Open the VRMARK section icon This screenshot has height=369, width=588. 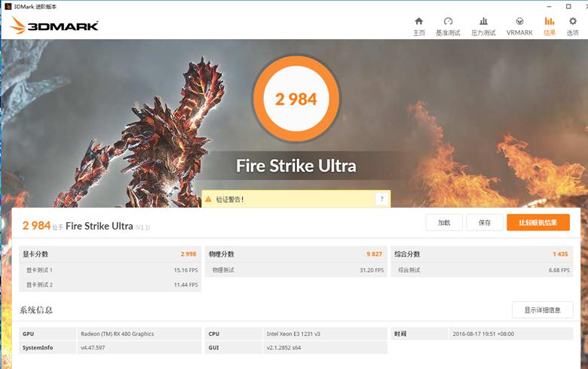pos(519,26)
